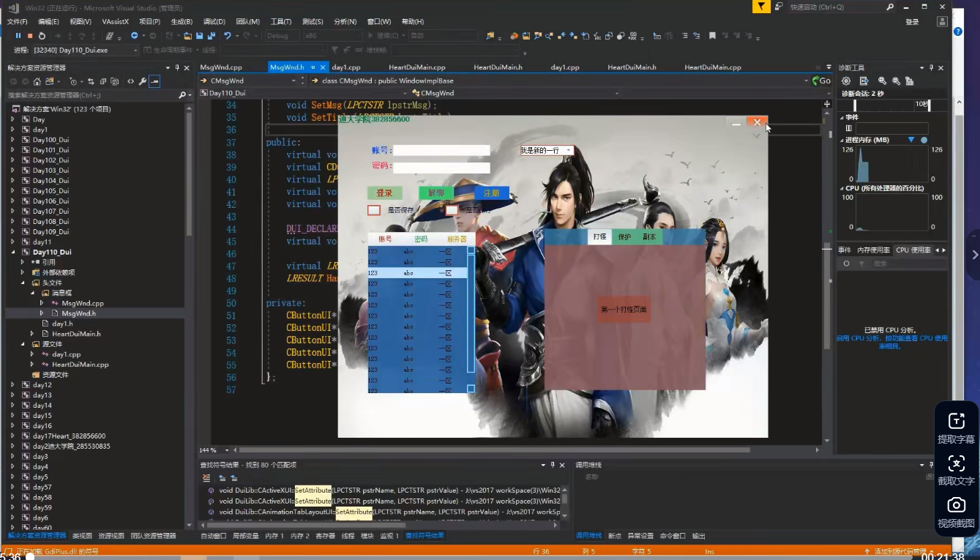Click the 注册 register button
This screenshot has height=560, width=980.
pos(492,193)
